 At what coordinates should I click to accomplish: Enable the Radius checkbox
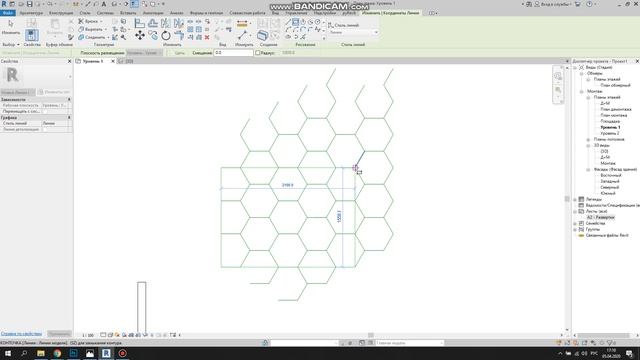(x=258, y=53)
